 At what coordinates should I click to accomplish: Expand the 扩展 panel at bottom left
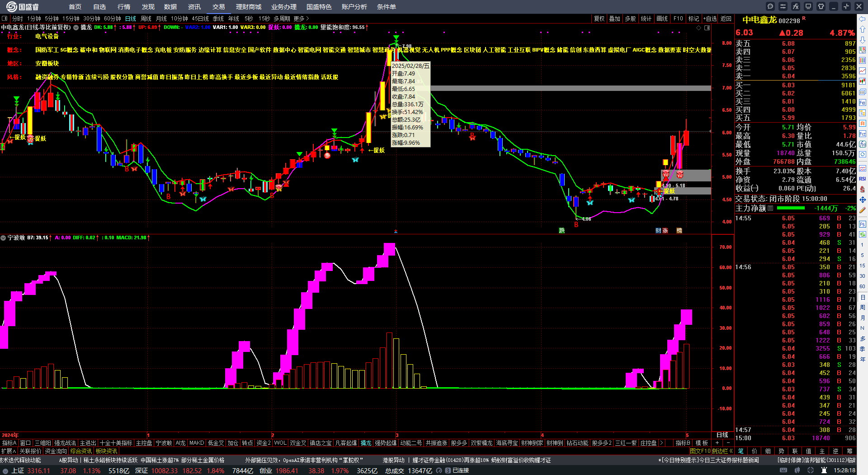point(9,451)
